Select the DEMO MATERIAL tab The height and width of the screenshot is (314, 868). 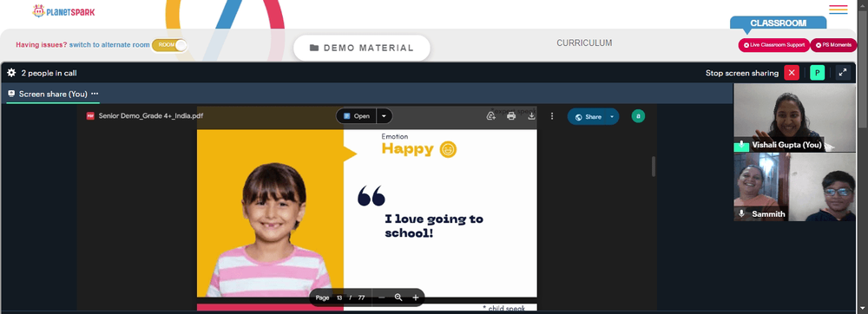coord(361,48)
